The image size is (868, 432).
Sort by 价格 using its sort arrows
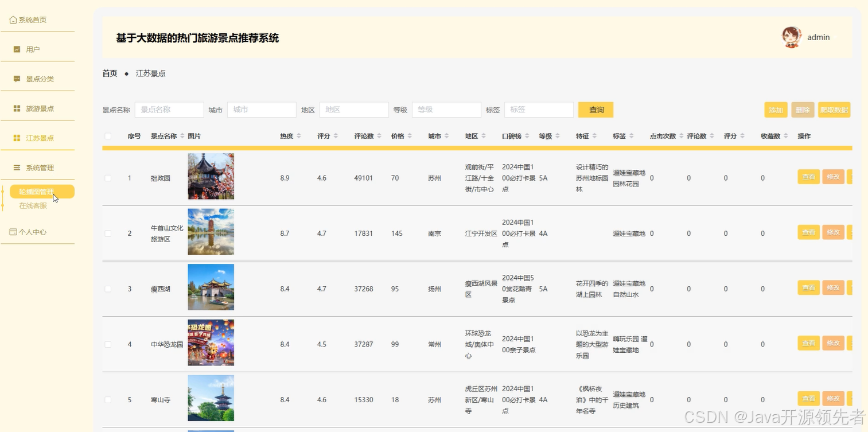(x=410, y=136)
